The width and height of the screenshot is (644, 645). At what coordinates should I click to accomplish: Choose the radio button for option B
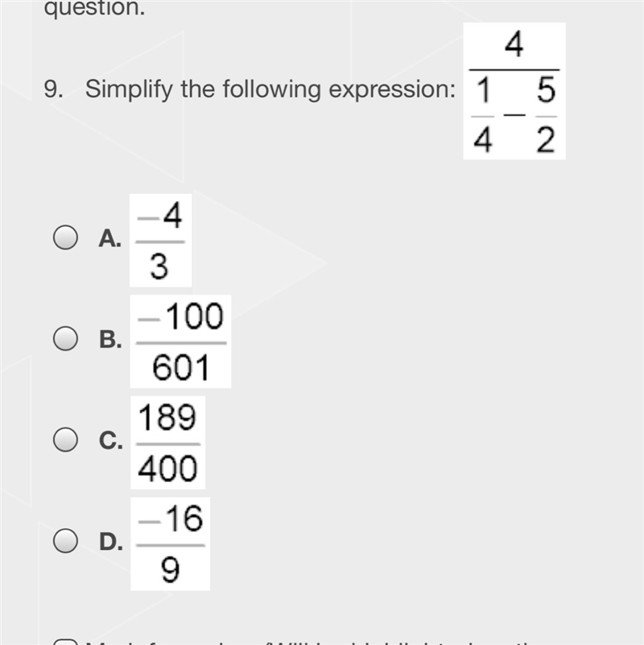pos(65,338)
